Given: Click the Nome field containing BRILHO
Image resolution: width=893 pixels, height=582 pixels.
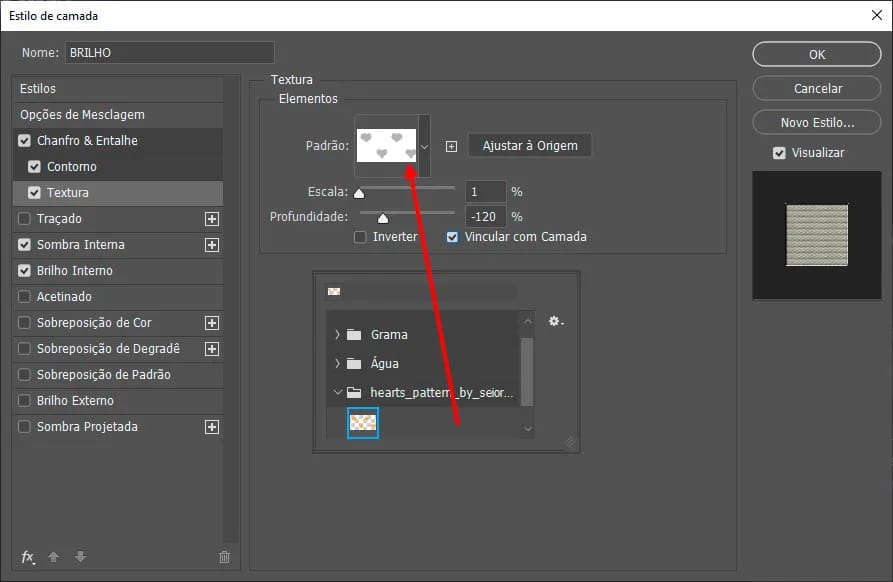Looking at the screenshot, I should click(x=170, y=52).
